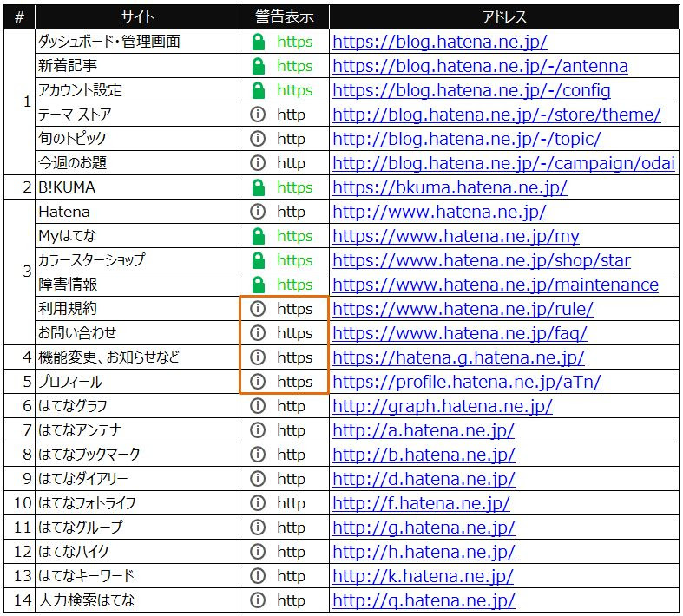The width and height of the screenshot is (683, 616).
Task: Click the info circle icon in はてなキーワード row
Action: (x=258, y=576)
